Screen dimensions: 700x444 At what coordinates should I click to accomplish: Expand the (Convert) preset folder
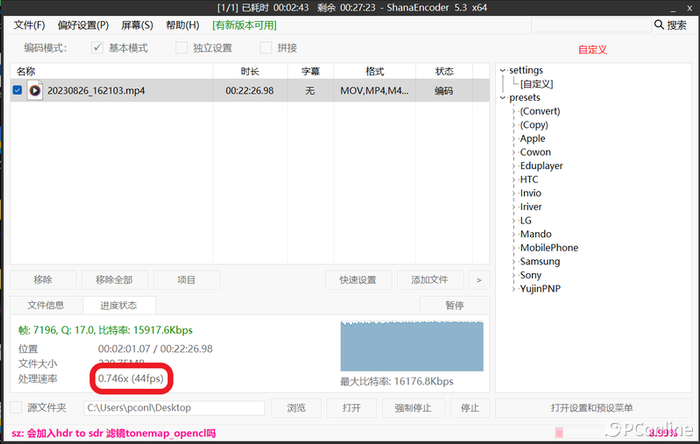[x=514, y=112]
